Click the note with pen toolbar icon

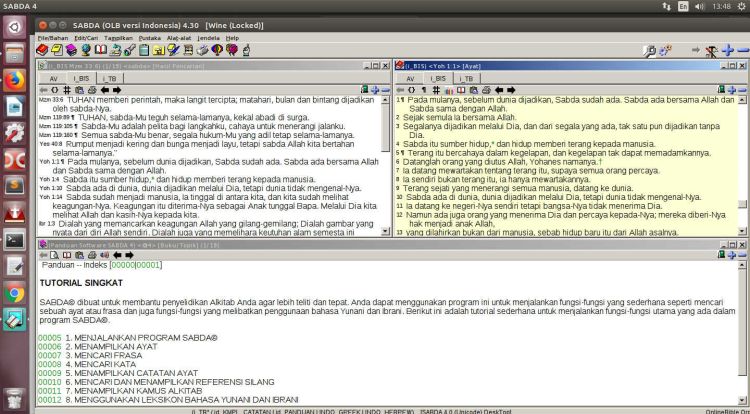(174, 50)
